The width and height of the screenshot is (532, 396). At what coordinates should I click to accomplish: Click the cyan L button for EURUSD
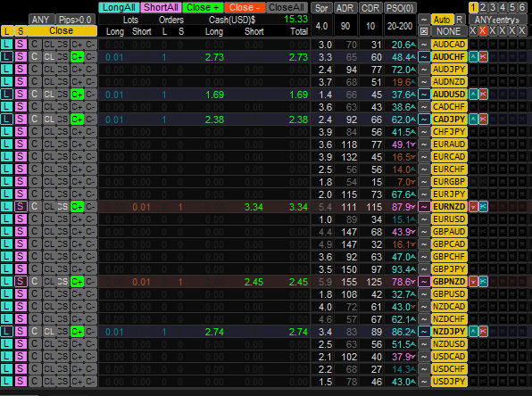tap(7, 219)
